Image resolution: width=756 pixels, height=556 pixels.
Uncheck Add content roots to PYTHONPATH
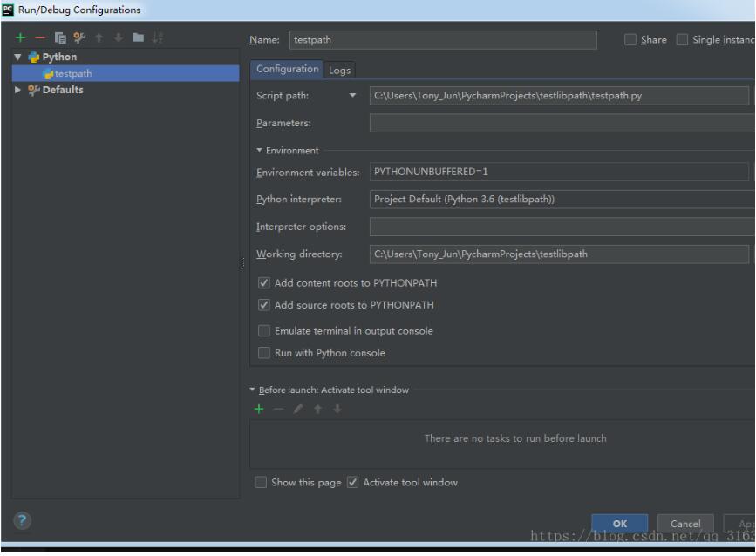pos(263,283)
